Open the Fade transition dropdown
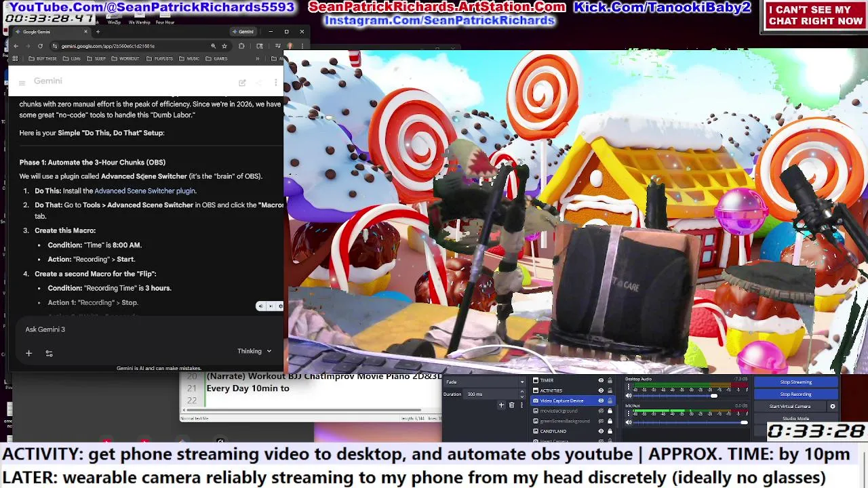868x488 pixels. [x=484, y=382]
